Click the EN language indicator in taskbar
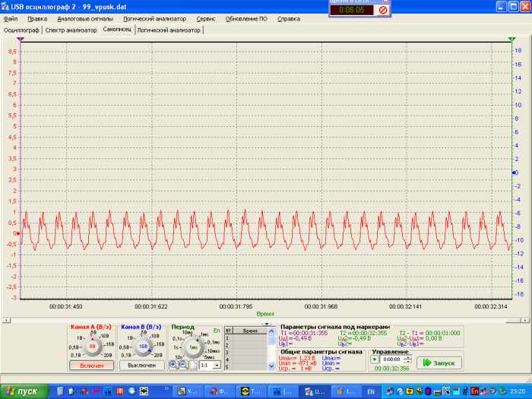This screenshot has width=532, height=399. pos(371,391)
